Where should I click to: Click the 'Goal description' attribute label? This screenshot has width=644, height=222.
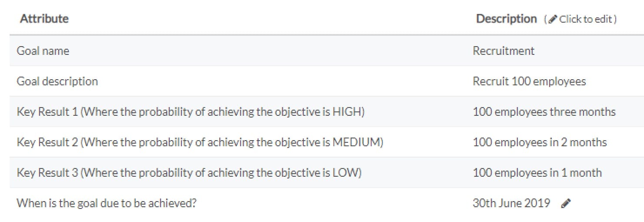coord(57,81)
